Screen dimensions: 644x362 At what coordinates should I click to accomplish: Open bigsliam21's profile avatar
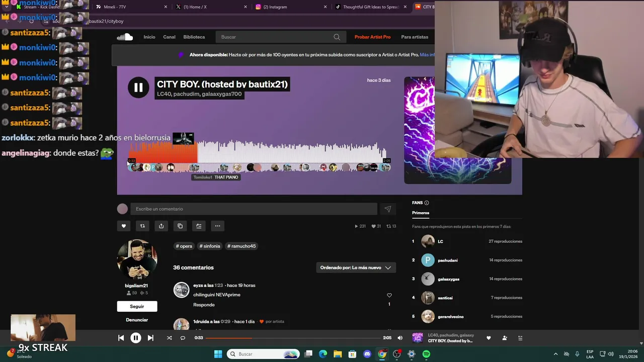tap(137, 259)
